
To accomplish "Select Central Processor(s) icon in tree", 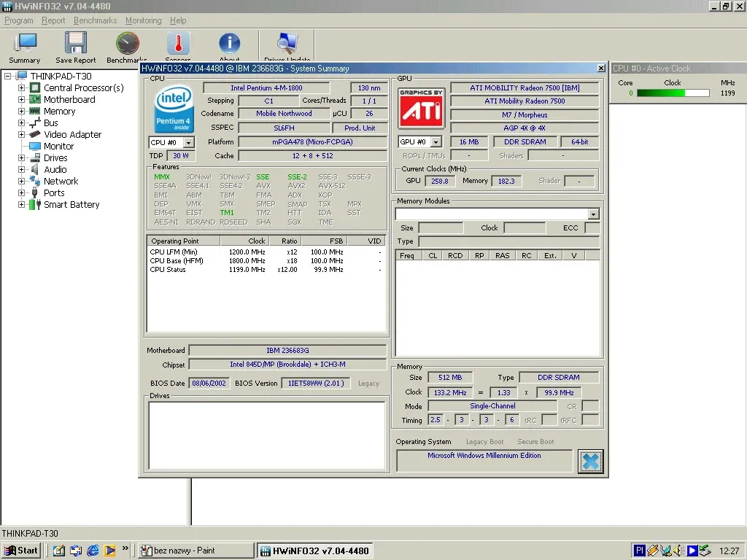I will (x=35, y=87).
